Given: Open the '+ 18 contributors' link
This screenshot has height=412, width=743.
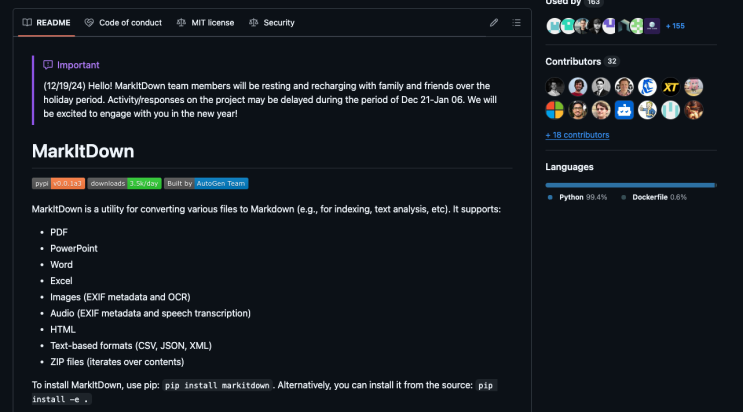Looking at the screenshot, I should [577, 134].
